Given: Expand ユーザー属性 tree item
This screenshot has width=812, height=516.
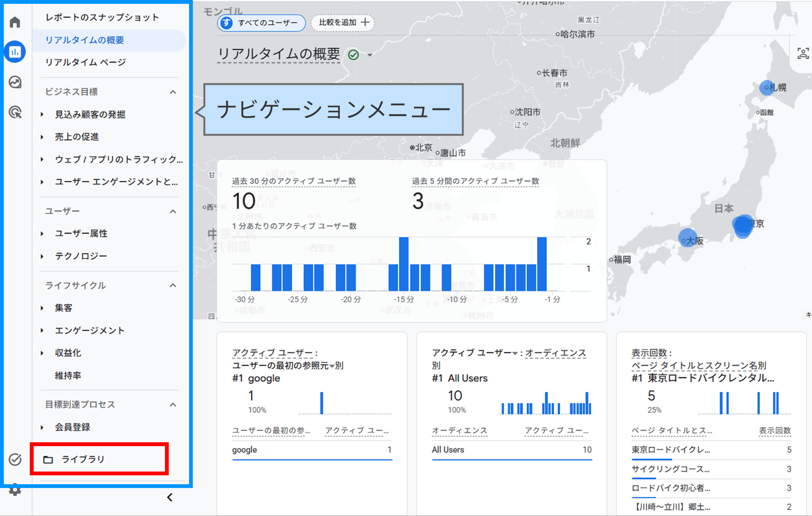Looking at the screenshot, I should coord(42,234).
